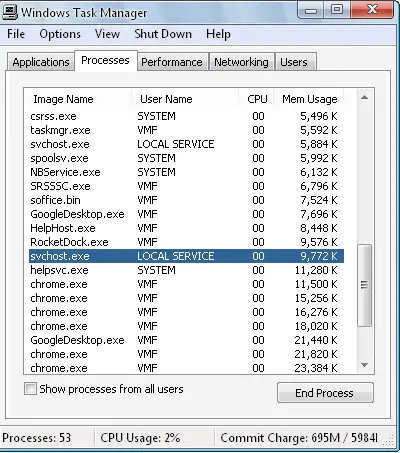Open the Shut Down menu
The height and width of the screenshot is (453, 400).
click(163, 34)
